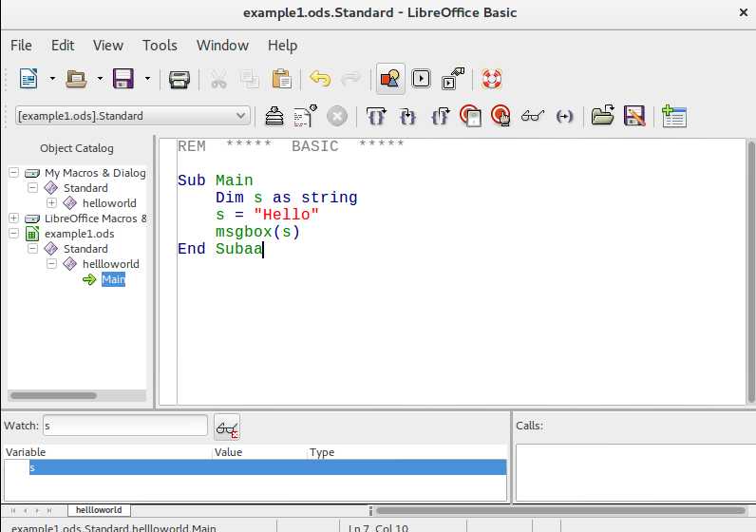Expand the Save dropdown arrow

coord(147,79)
